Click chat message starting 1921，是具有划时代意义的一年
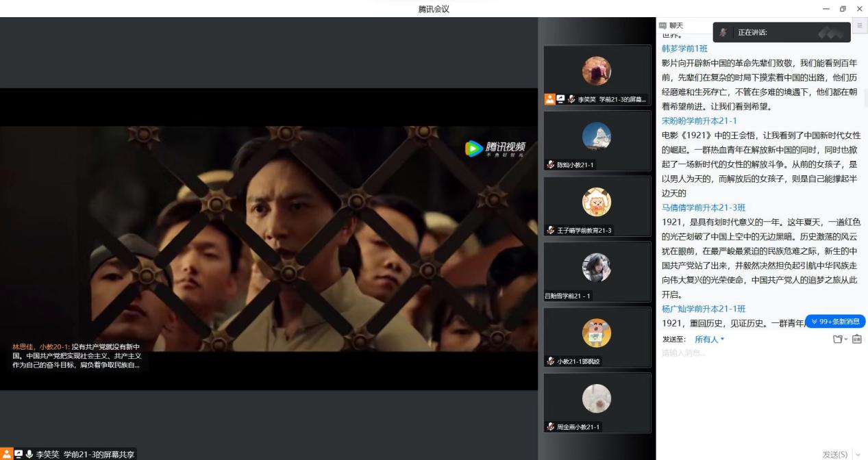This screenshot has height=460, width=868. (x=761, y=258)
